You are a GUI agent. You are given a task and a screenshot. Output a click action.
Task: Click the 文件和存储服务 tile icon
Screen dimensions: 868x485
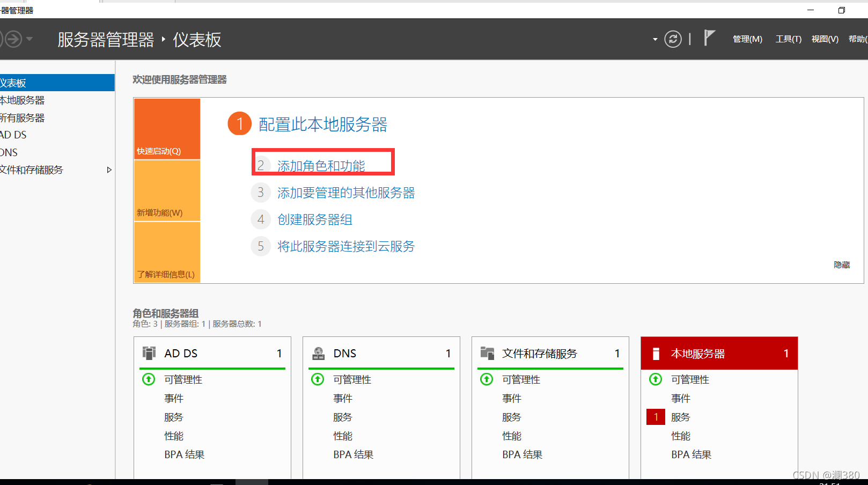pos(487,353)
